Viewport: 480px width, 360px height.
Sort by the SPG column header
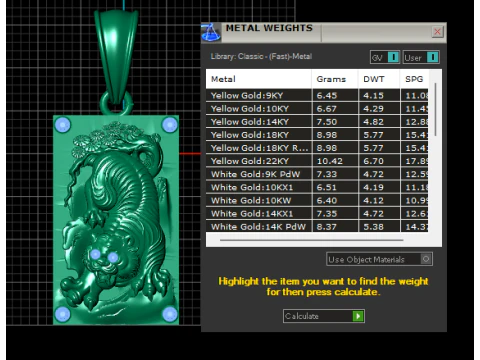tap(414, 79)
